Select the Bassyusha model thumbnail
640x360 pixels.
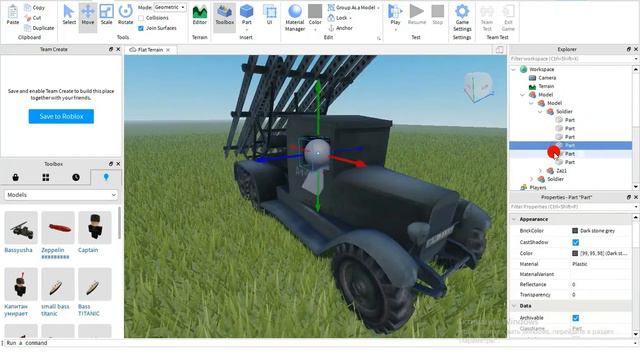click(x=21, y=228)
